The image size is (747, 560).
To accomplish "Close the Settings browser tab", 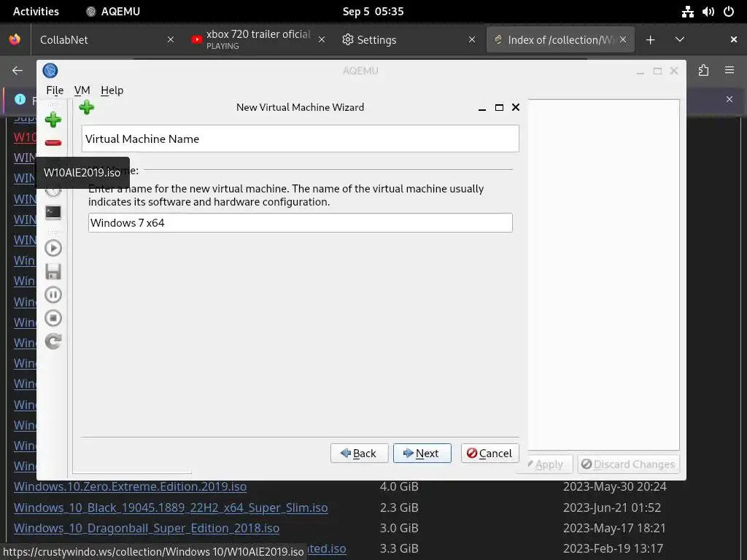I will coord(472,40).
